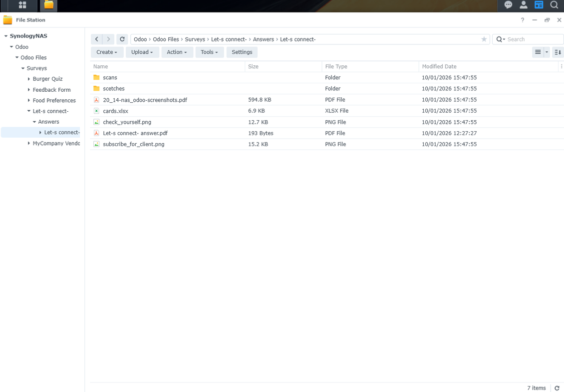The width and height of the screenshot is (564, 392).
Task: Click the scans folder icon
Action: (x=96, y=77)
